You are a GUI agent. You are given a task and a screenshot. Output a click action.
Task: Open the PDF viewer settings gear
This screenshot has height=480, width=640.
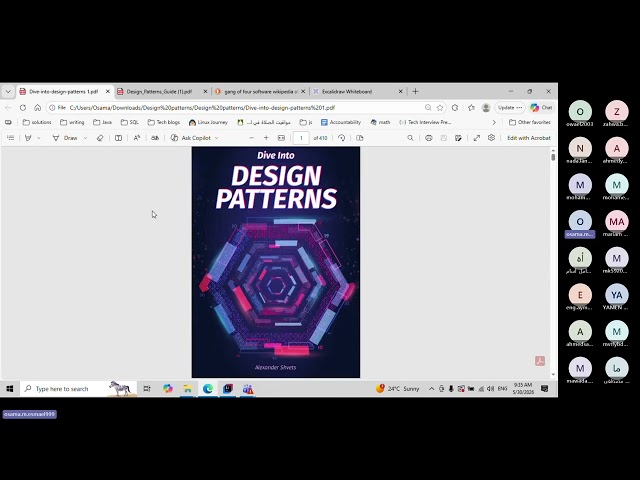[491, 138]
